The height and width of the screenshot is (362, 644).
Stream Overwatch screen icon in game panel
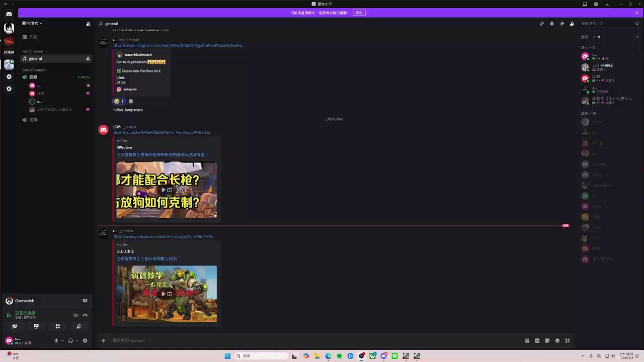click(85, 301)
